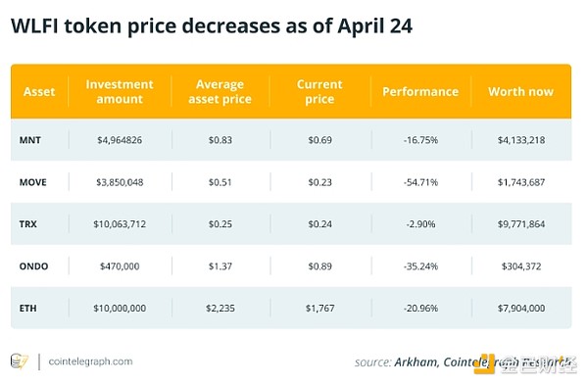Click the Arkham source credit text
Image resolution: width=588 pixels, height=385 pixels.
pyautogui.click(x=416, y=362)
